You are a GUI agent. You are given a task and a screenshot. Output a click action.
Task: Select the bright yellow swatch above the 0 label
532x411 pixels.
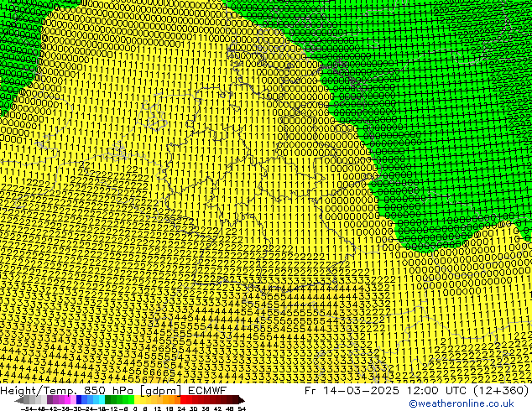[x=137, y=399]
